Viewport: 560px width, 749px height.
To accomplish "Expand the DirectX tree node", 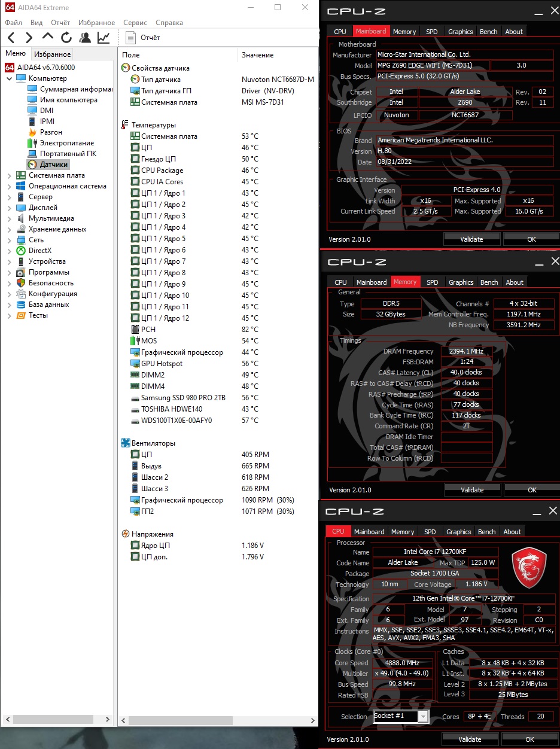I will tap(9, 251).
